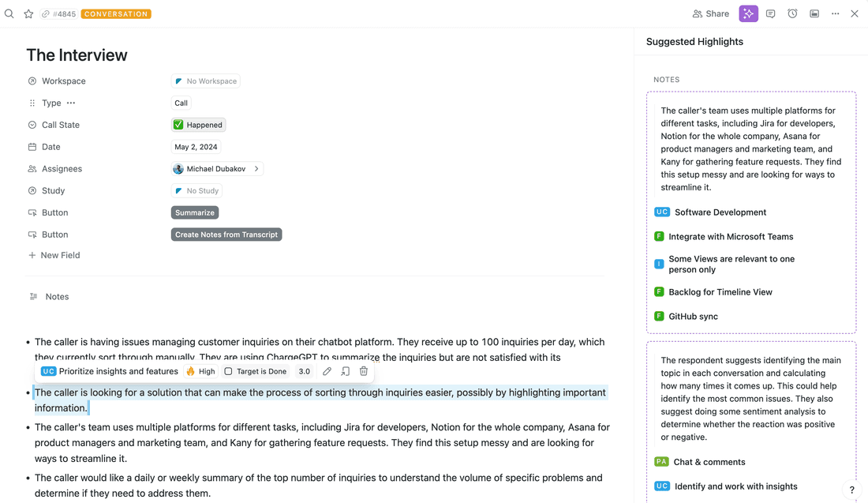Viewport: 868px width, 503px height.
Task: Toggle the Happened call state value
Action: pos(198,125)
